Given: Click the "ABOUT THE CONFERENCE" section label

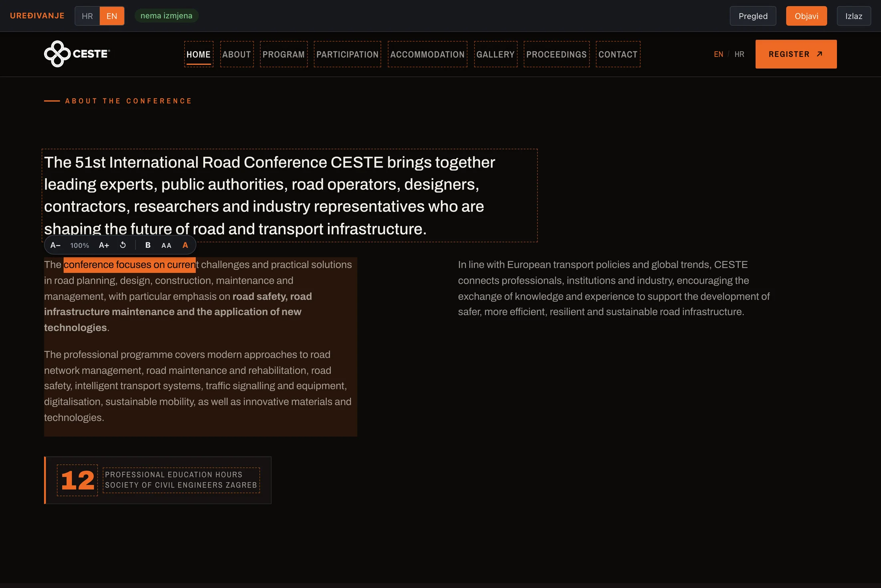Looking at the screenshot, I should click(x=129, y=101).
